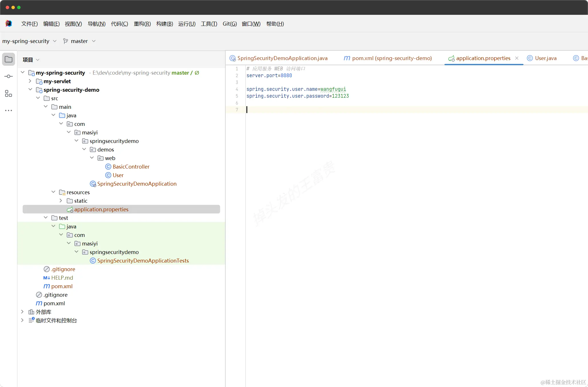Select HELP.md in project tree
Image resolution: width=588 pixels, height=387 pixels.
tap(62, 278)
